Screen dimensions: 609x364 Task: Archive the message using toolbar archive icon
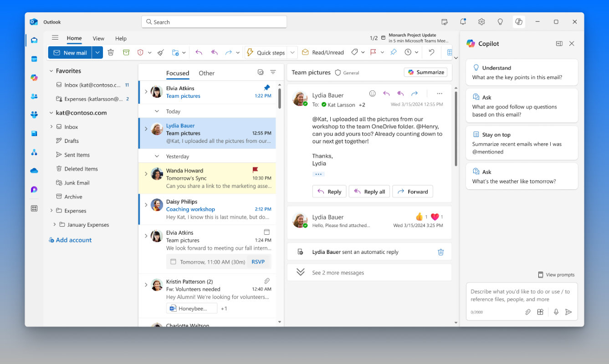(x=126, y=53)
